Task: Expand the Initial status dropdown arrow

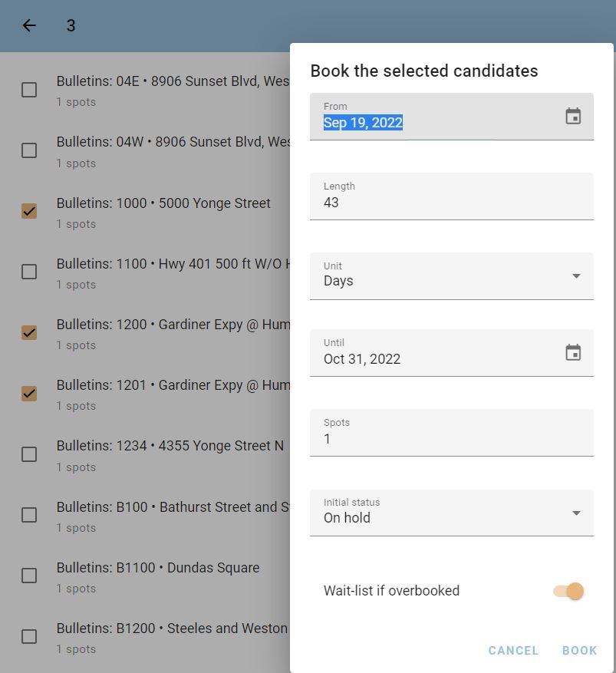Action: coord(577,513)
